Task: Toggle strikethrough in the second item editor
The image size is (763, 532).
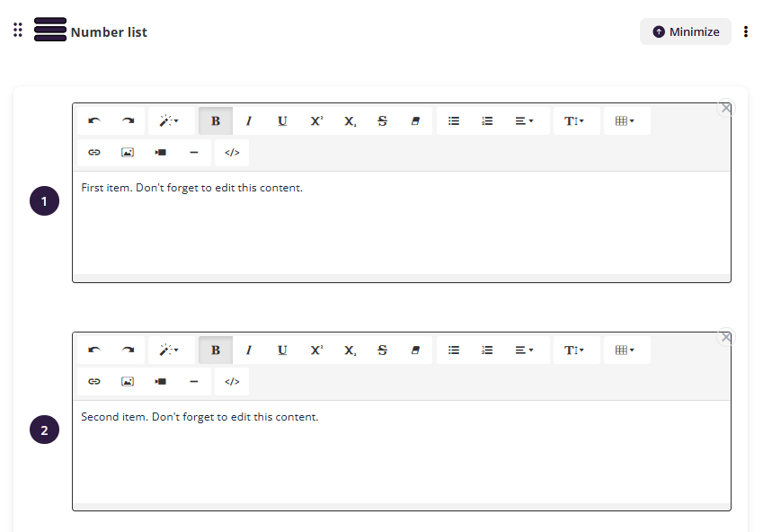Action: pyautogui.click(x=382, y=350)
